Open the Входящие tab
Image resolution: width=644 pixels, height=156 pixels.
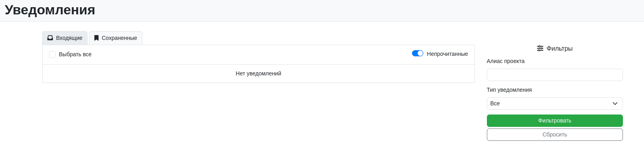coord(65,38)
